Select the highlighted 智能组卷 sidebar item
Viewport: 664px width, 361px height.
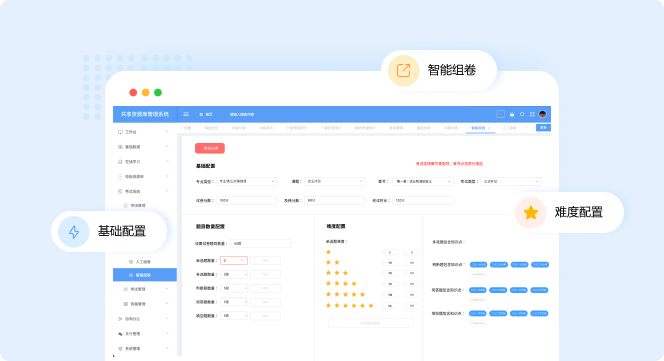(x=145, y=275)
